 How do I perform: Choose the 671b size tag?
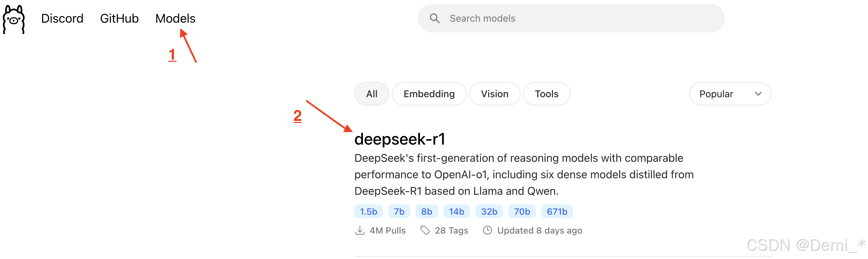tap(556, 212)
